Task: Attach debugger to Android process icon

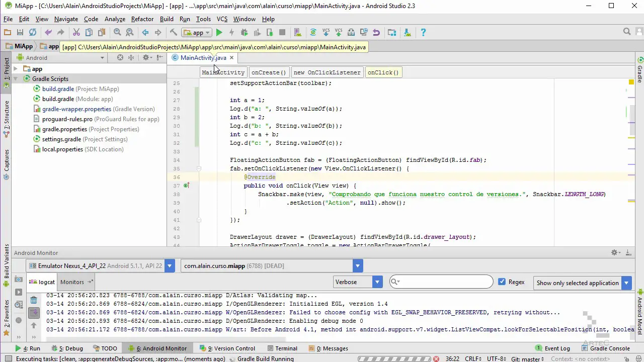Action: point(270,32)
